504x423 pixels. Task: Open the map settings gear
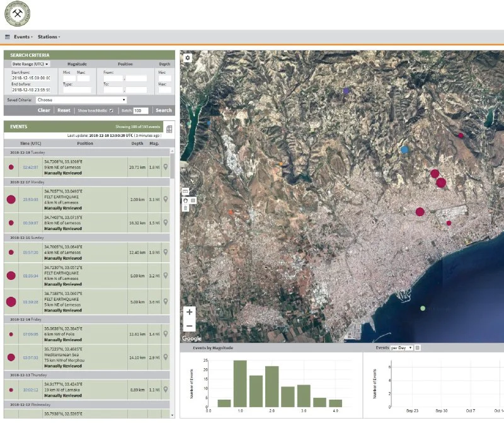click(x=187, y=58)
